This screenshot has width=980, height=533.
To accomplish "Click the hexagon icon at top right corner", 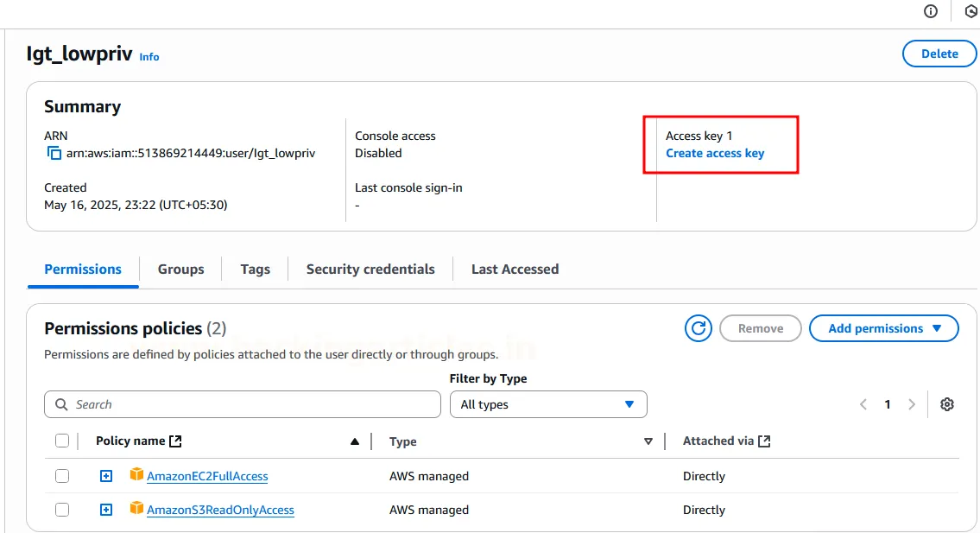I will (x=971, y=11).
